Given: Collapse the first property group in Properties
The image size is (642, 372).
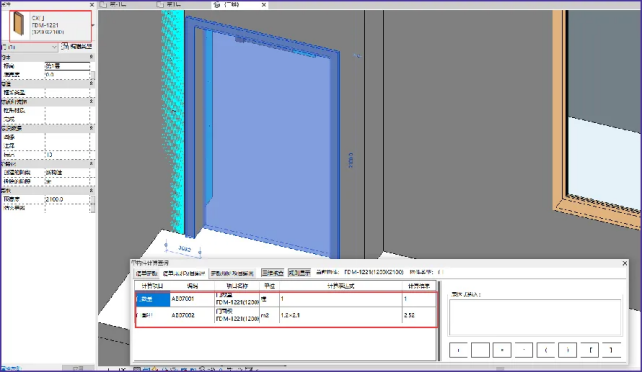Looking at the screenshot, I should (x=91, y=57).
